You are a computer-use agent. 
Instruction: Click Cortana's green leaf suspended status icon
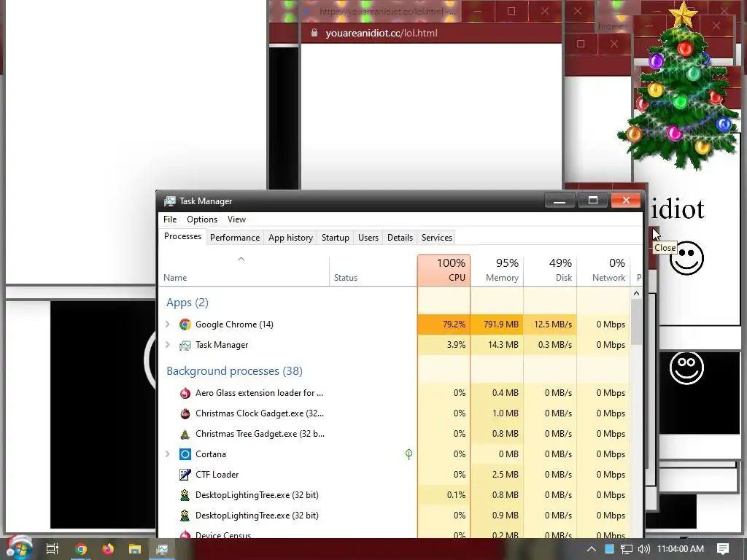(x=409, y=454)
